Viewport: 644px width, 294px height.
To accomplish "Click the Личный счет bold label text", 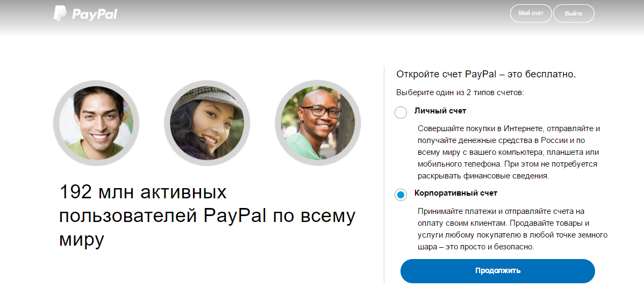I will 440,111.
